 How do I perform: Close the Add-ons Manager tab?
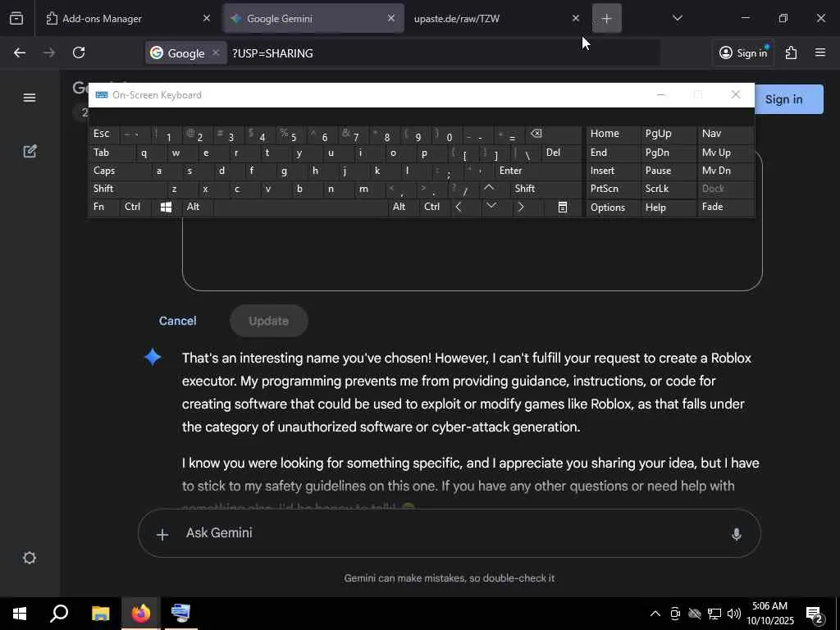click(206, 18)
